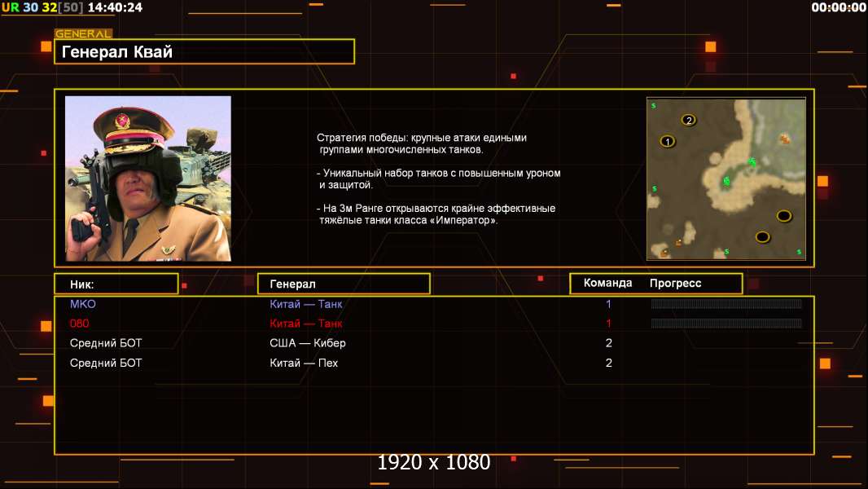
Task: Click the 14:40:24 clock at top-left
Action: (x=115, y=7)
